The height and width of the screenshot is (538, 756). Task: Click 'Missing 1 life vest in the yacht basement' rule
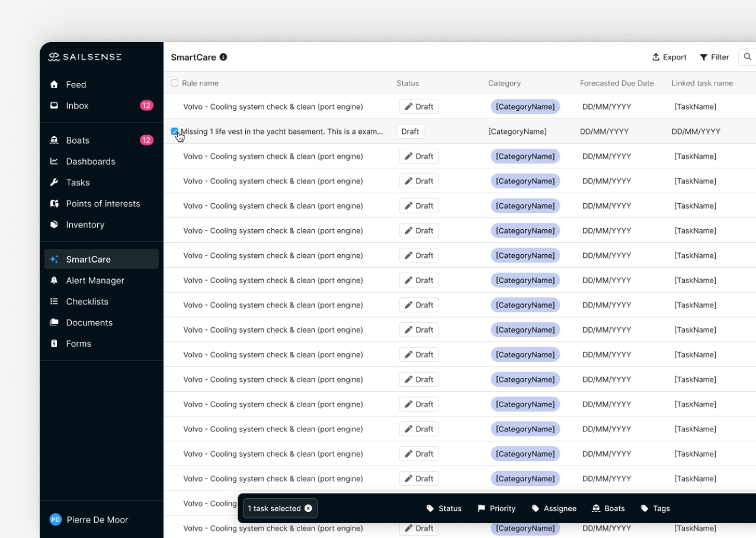282,132
